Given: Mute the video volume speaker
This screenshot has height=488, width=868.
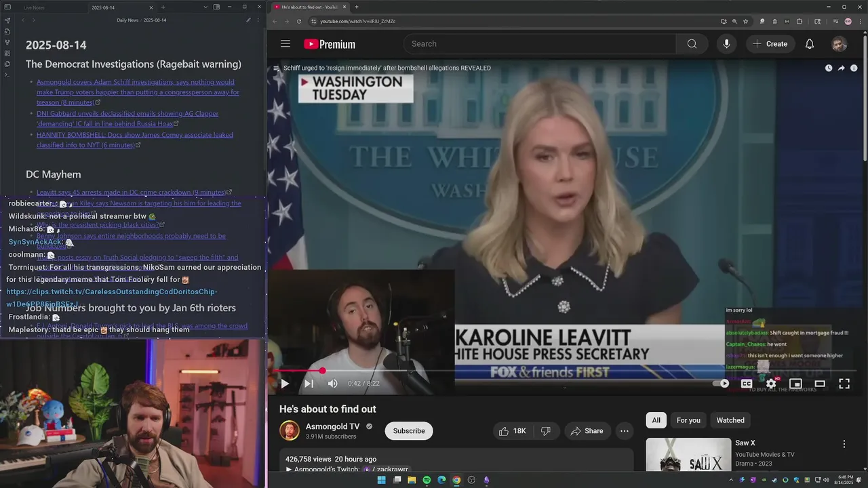Looking at the screenshot, I should tap(332, 384).
